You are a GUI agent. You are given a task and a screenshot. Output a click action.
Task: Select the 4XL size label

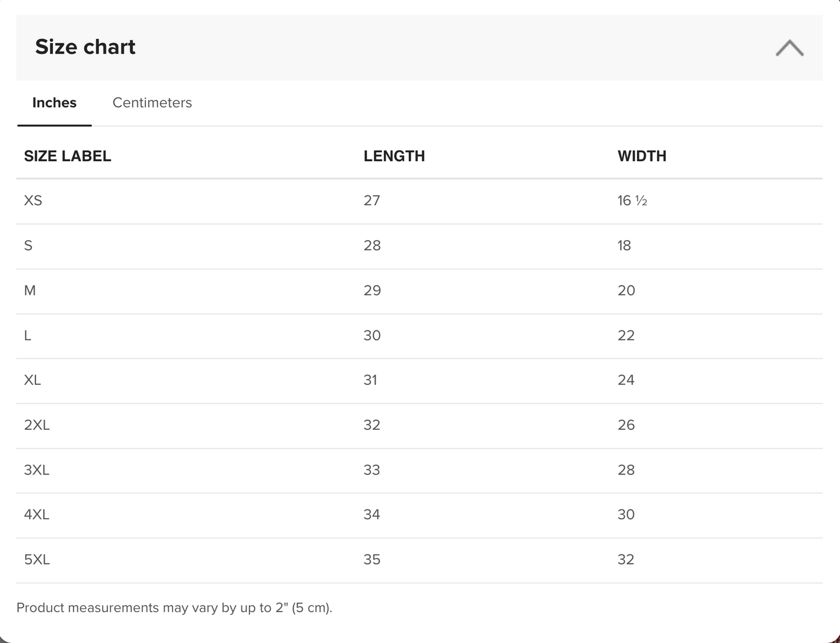pos(37,515)
